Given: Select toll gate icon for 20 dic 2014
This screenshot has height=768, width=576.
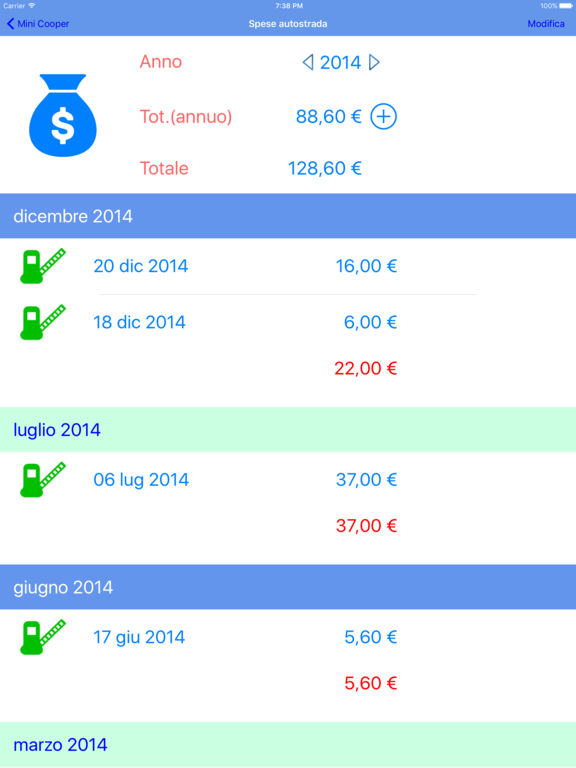Looking at the screenshot, I should [43, 266].
